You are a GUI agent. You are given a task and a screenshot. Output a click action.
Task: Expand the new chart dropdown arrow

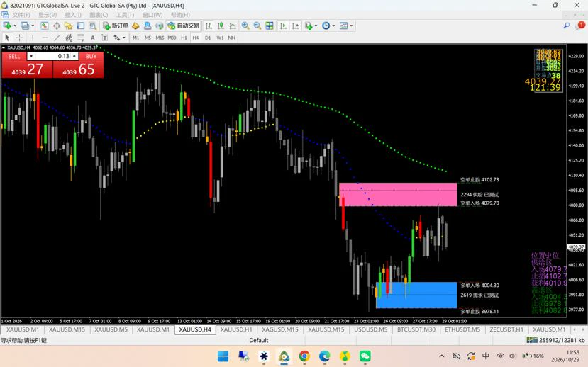click(x=15, y=26)
